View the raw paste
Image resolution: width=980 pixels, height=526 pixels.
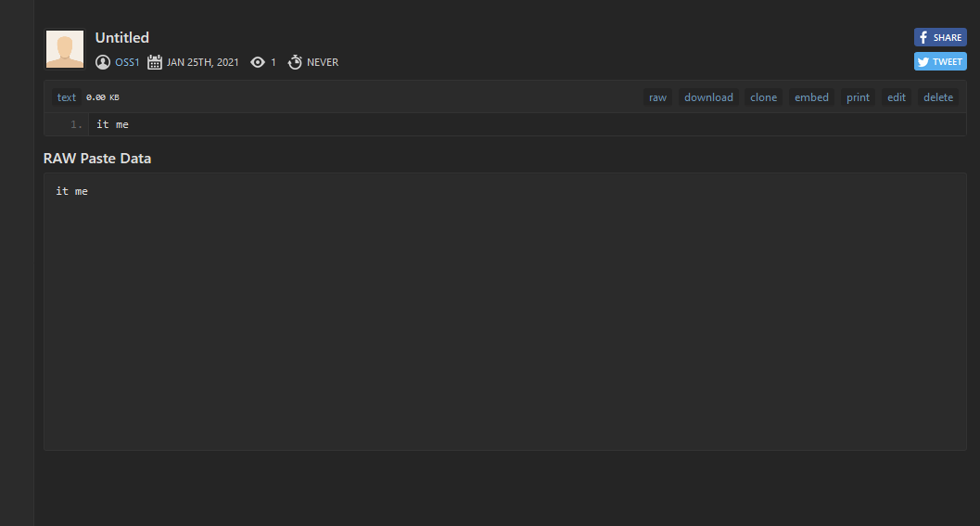657,97
